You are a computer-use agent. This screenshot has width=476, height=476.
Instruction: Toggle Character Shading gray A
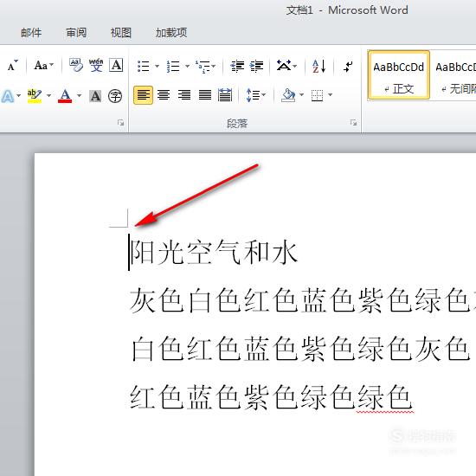tap(95, 96)
